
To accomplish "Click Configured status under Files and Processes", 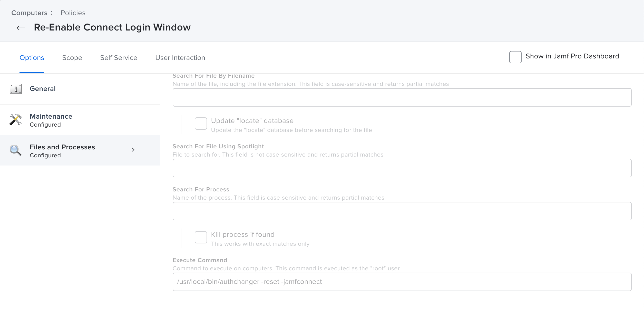I will tap(45, 155).
